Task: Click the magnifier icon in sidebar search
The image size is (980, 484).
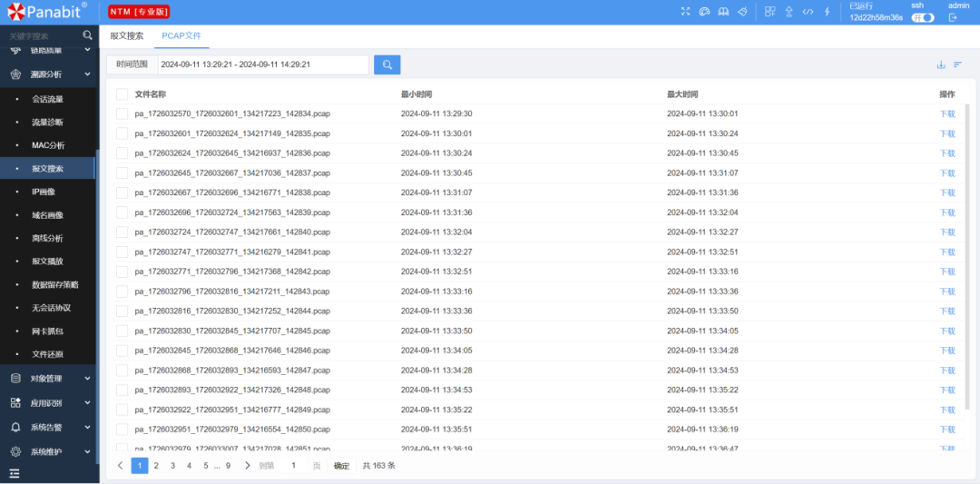Action: pos(87,35)
